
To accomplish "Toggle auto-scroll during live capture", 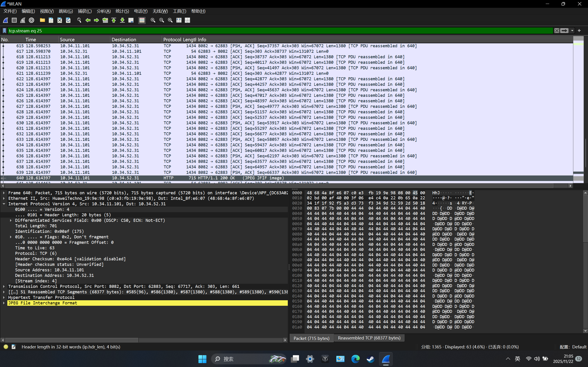I will click(x=131, y=20).
